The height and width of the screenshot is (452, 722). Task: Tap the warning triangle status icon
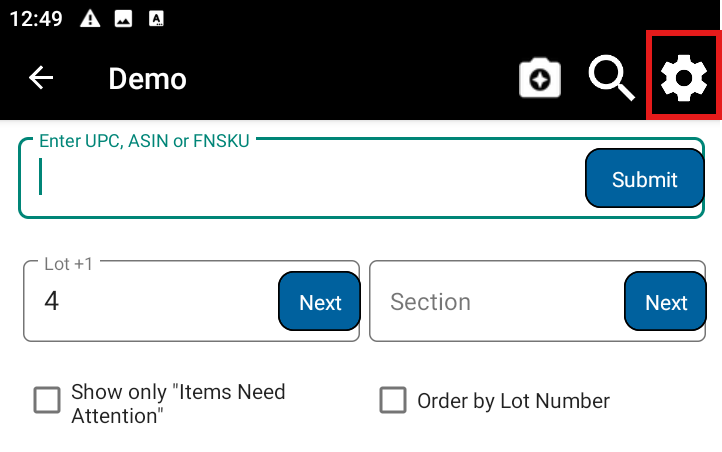(x=90, y=18)
